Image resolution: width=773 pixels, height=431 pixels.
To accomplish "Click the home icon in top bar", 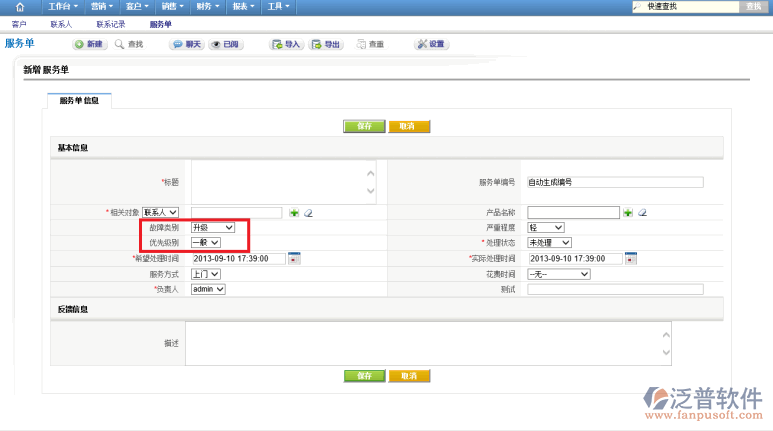I will [x=20, y=7].
